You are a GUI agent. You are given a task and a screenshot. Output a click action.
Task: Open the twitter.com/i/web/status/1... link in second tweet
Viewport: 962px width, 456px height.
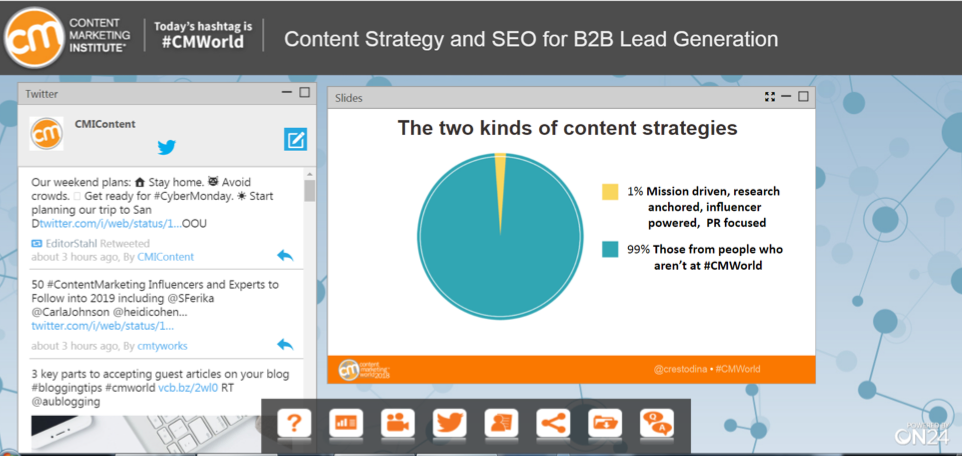102,325
